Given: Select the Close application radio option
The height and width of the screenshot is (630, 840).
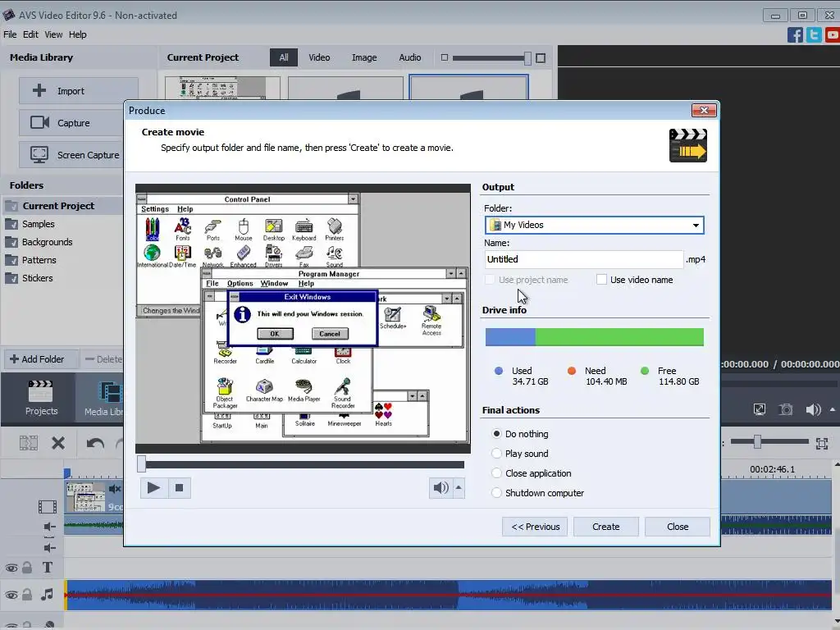Looking at the screenshot, I should tap(496, 473).
